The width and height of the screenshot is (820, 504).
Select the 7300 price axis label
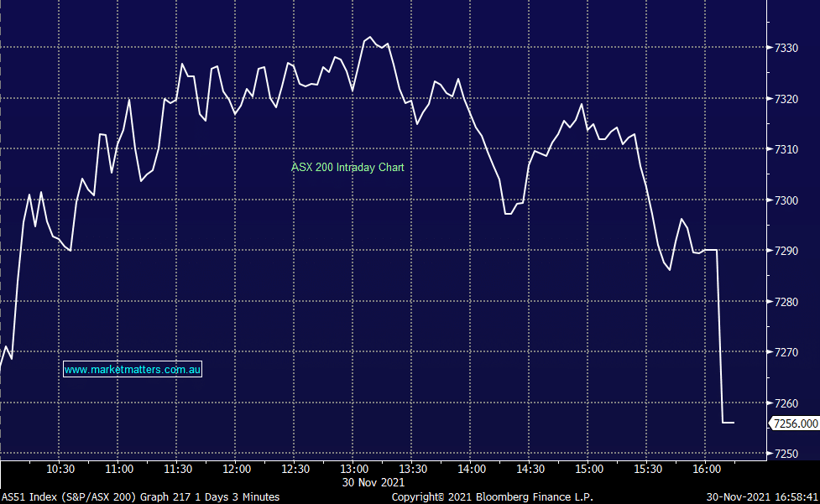tap(786, 200)
